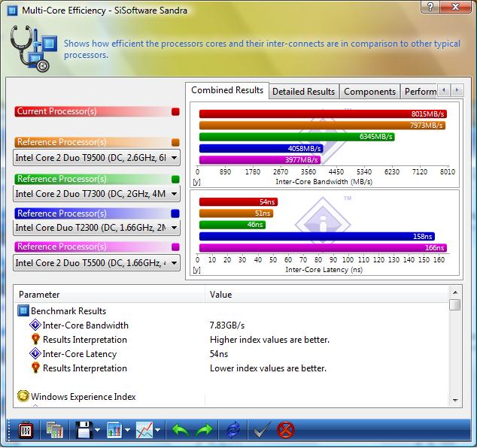
Task: Click the red 54ns latency bar
Action: tap(238, 201)
